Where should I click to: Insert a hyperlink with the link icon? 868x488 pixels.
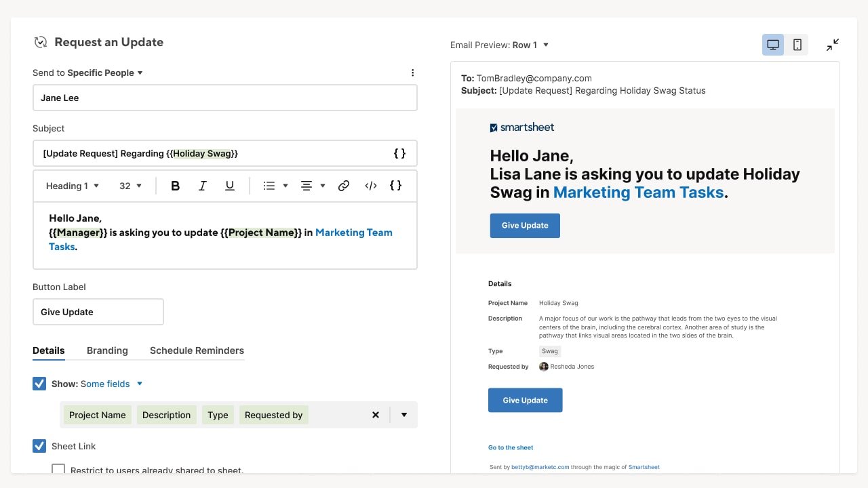click(x=344, y=186)
